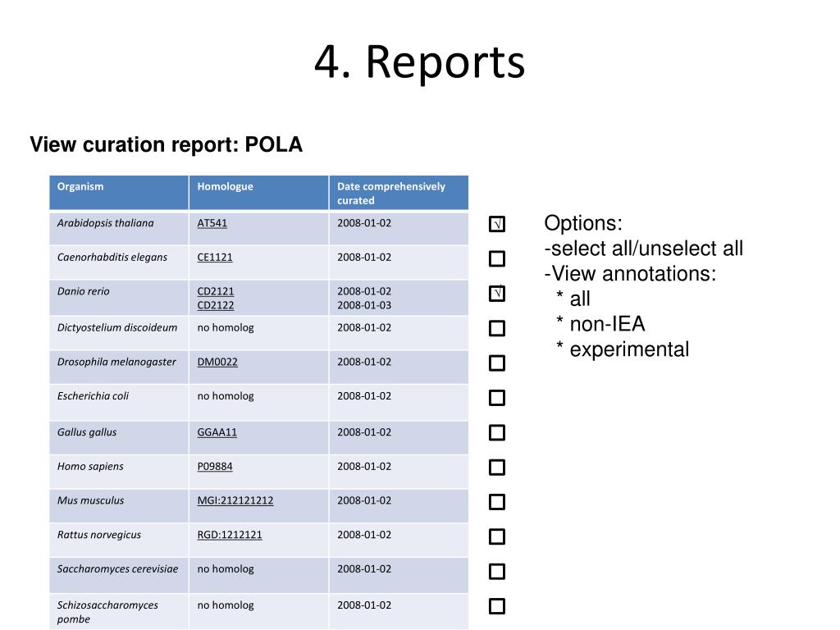Tick the Gallus gallus row checkbox
Screen dimensions: 840x630
tap(496, 432)
